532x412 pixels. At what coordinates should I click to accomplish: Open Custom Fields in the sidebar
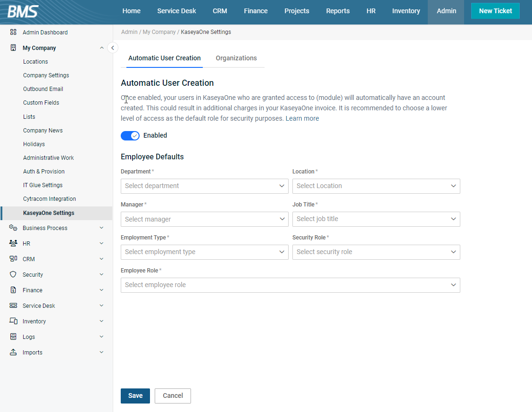coord(41,103)
